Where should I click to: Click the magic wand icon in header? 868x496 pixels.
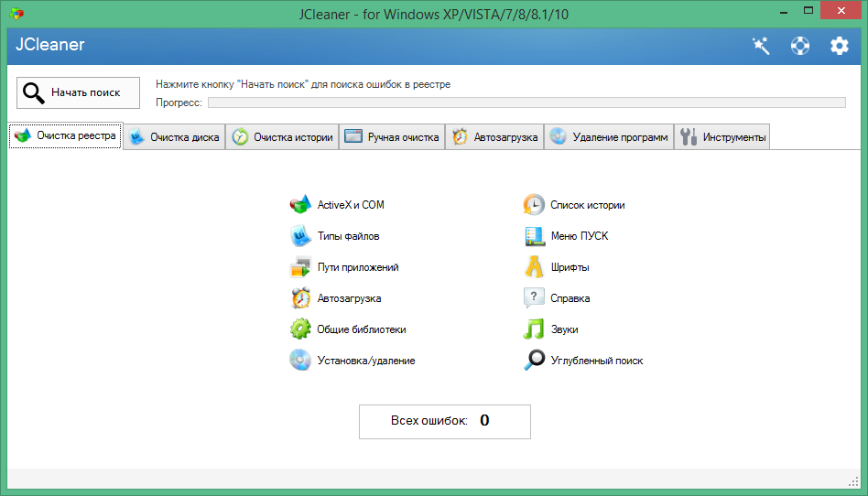(761, 46)
